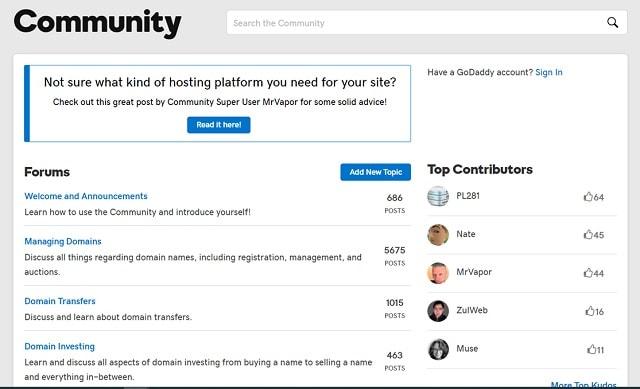Click the contributor name ZulWeb
Image resolution: width=640 pixels, height=389 pixels.
click(472, 310)
